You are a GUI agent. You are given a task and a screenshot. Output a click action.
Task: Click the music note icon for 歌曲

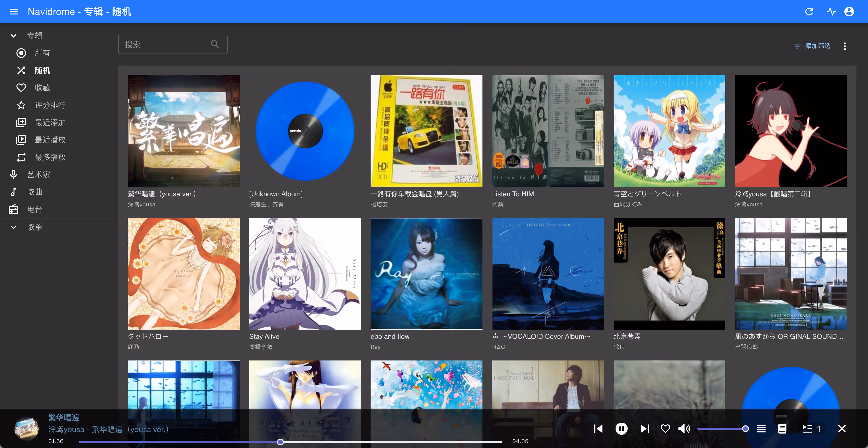coord(14,192)
